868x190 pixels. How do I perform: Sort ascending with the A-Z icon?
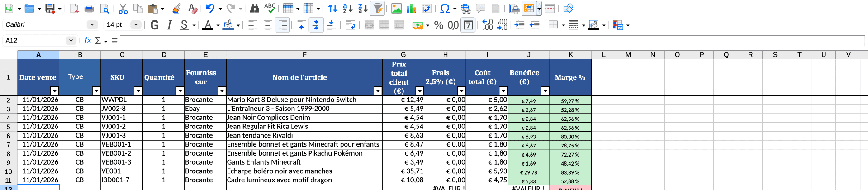(347, 8)
